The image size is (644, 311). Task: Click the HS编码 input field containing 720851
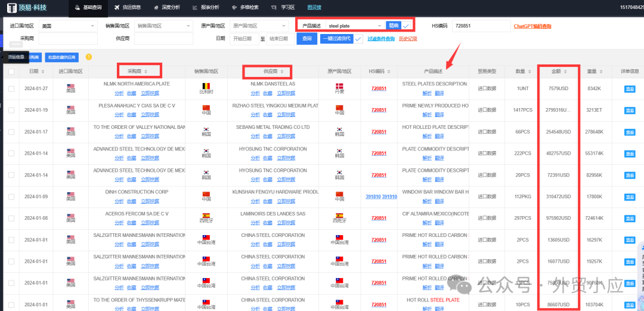(x=480, y=26)
